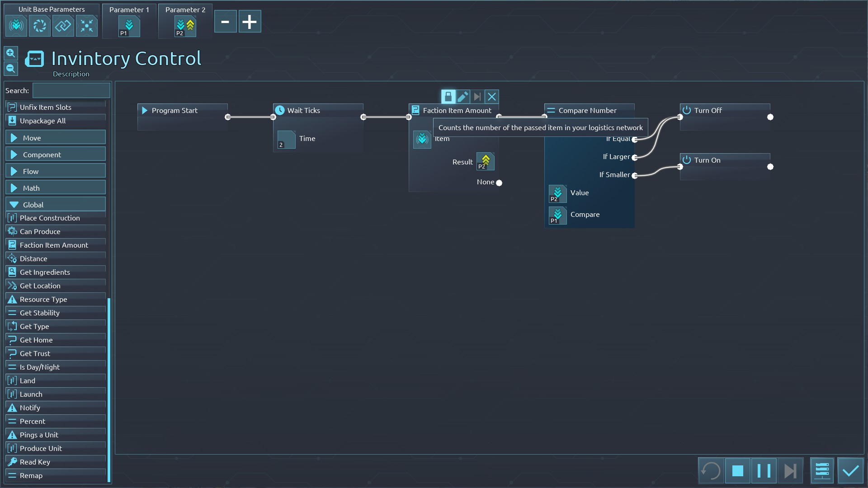Step forward one instruction

tap(790, 471)
